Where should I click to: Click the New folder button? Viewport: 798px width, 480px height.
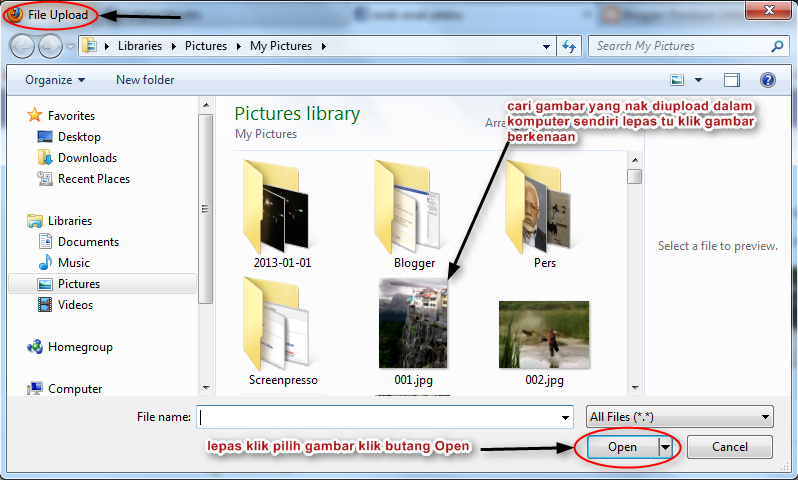tap(145, 80)
